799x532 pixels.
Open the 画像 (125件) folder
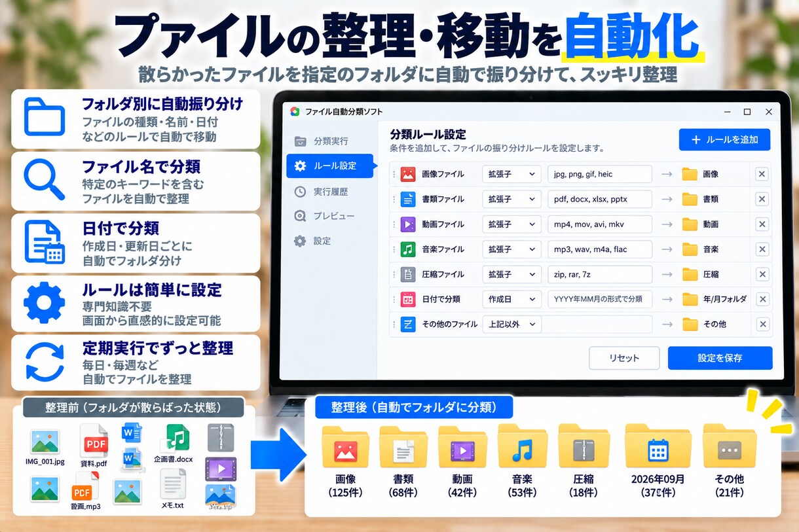346,446
